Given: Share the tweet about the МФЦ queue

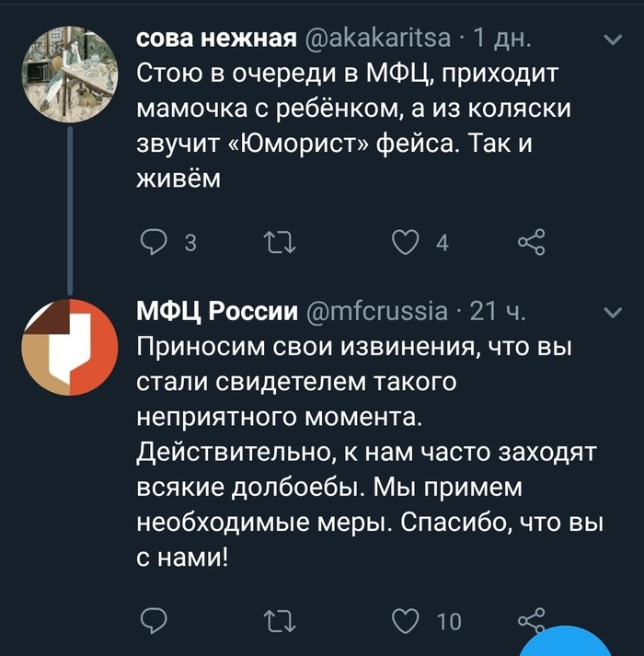Looking at the screenshot, I should pyautogui.click(x=532, y=242).
